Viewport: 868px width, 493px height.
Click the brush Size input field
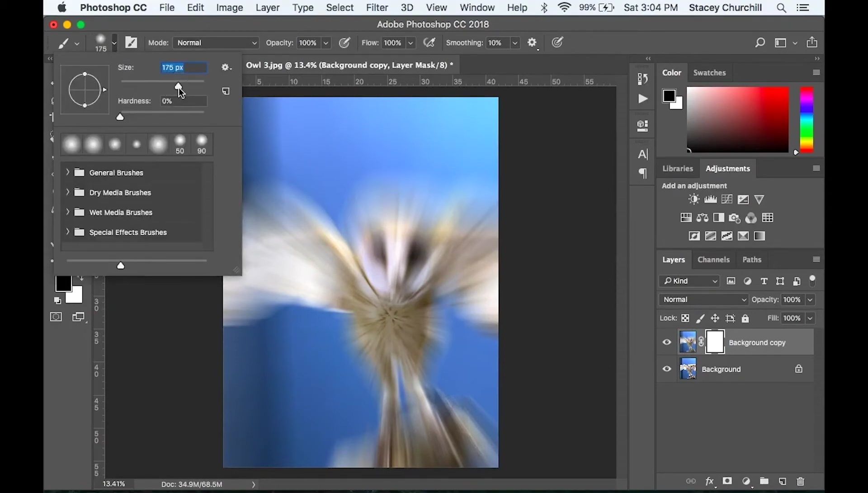184,67
